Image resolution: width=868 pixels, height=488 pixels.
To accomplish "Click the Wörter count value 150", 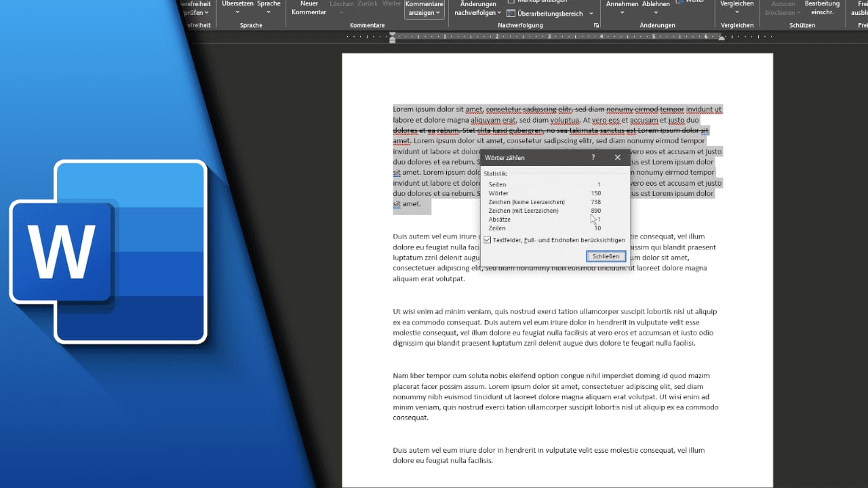I will pyautogui.click(x=595, y=193).
